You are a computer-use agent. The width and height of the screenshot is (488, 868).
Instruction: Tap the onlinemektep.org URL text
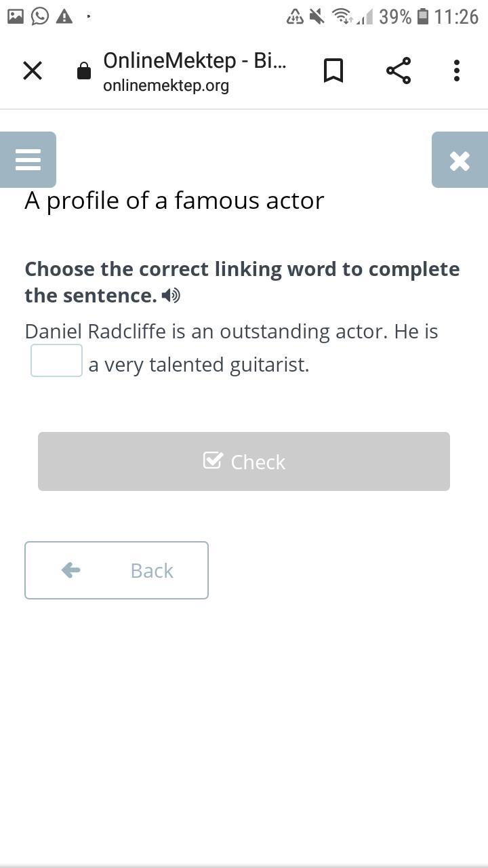(x=166, y=86)
